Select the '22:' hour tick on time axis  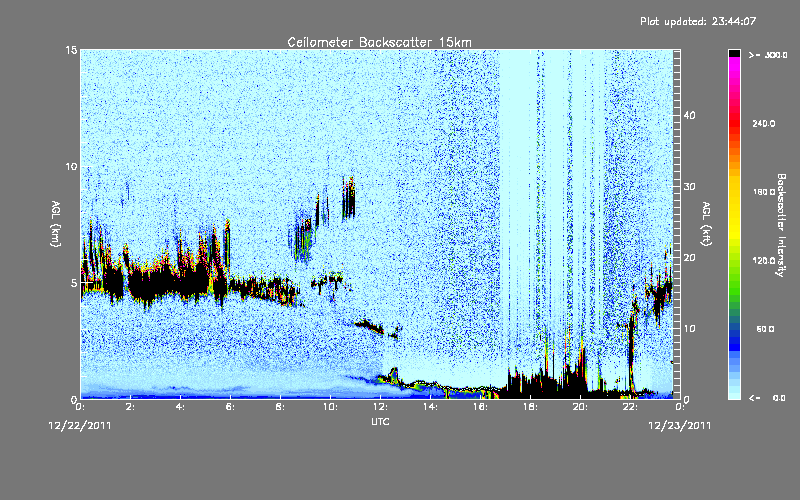[631, 407]
